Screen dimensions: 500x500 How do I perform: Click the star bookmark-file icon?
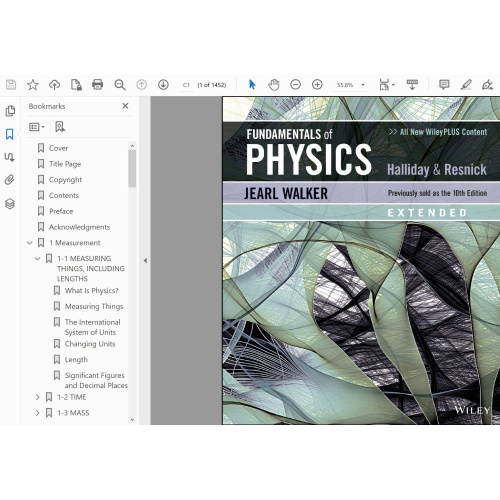(x=33, y=85)
